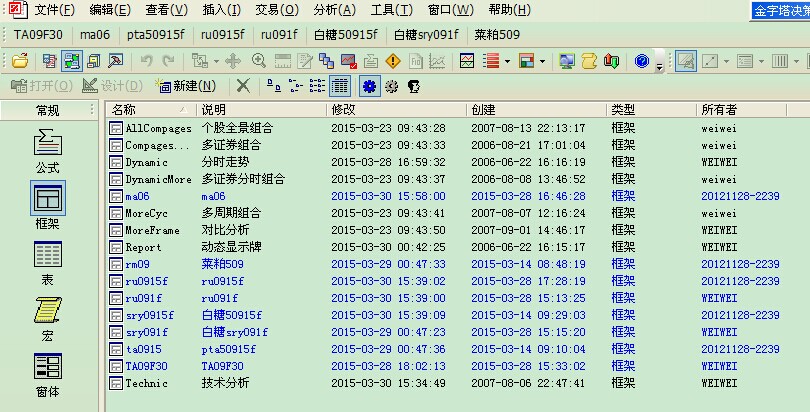Image resolution: width=810 pixels, height=412 pixels.
Task: Open dropdown next to diagonal line tool
Action: tap(726, 61)
